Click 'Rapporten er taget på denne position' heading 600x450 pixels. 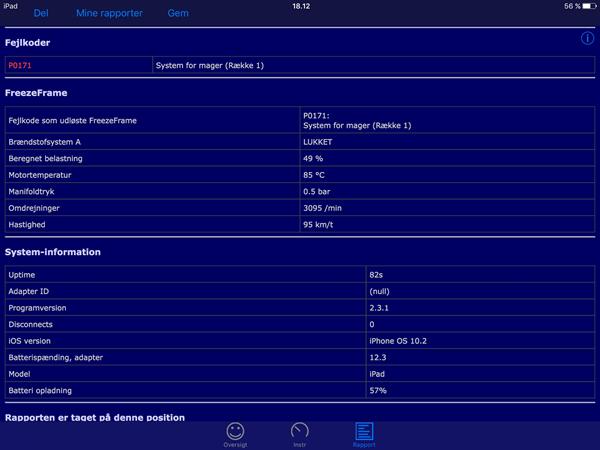95,417
